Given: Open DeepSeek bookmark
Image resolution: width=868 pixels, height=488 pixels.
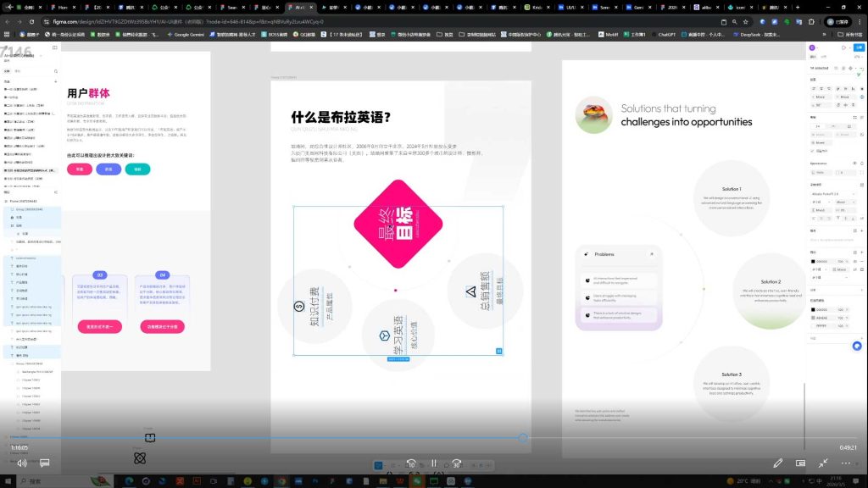Looking at the screenshot, I should (755, 34).
